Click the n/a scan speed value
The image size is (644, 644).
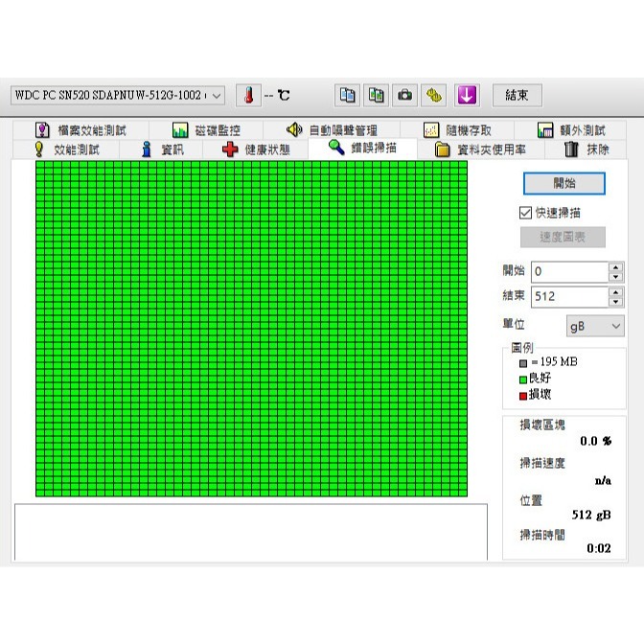(603, 480)
